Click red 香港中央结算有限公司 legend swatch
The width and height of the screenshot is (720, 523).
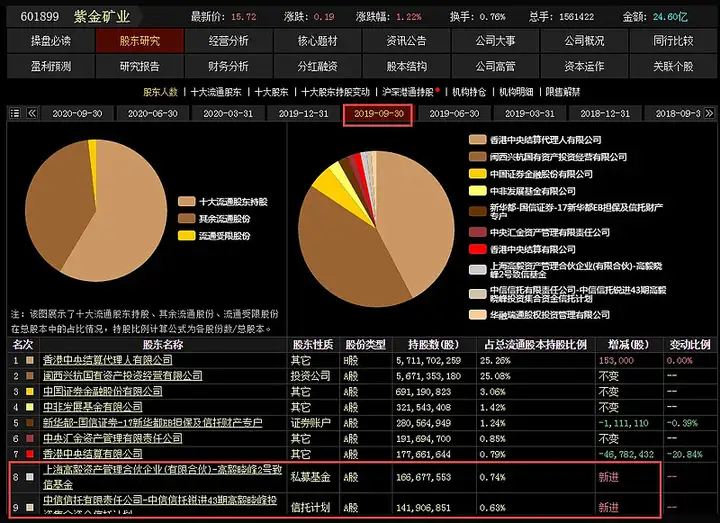[478, 249]
